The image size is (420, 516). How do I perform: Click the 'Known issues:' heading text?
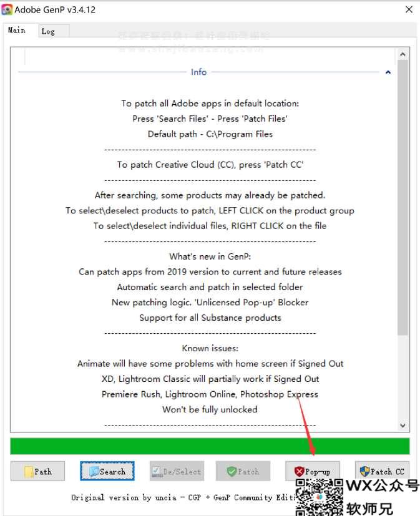pos(210,348)
